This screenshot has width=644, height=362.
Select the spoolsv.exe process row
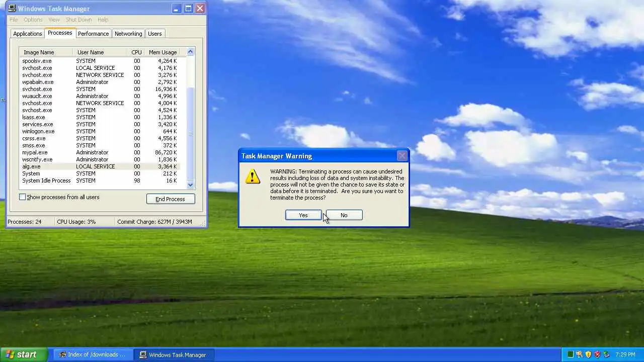pyautogui.click(x=100, y=61)
